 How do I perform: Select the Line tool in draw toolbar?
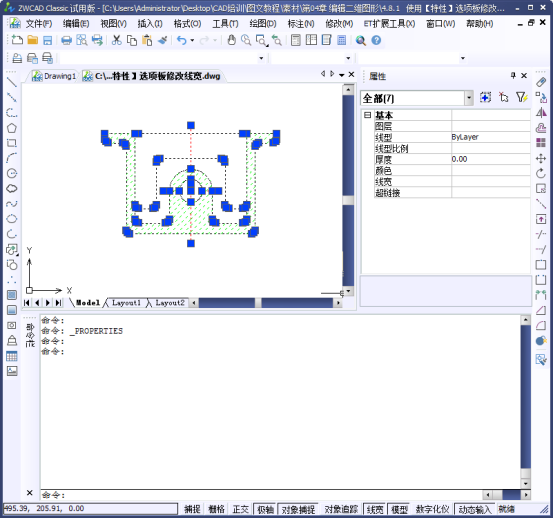[12, 82]
